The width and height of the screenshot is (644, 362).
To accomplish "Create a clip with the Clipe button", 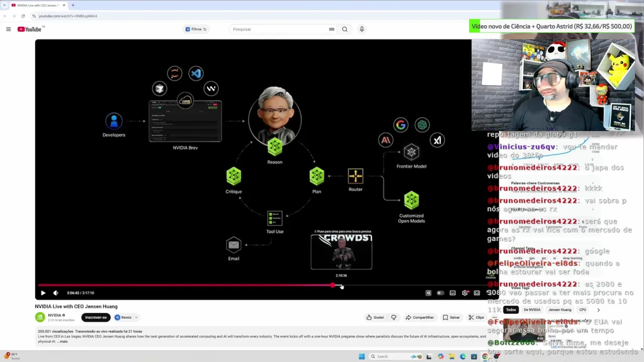I will (x=476, y=317).
